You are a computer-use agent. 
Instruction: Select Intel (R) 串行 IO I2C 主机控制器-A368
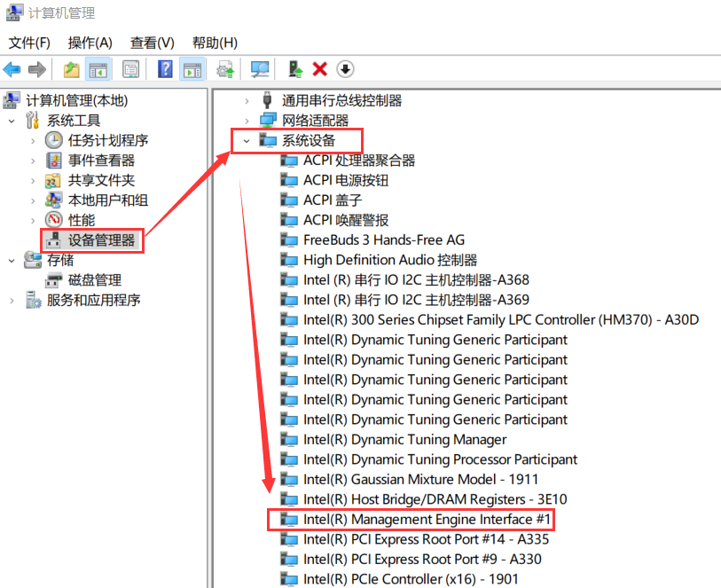(x=416, y=280)
